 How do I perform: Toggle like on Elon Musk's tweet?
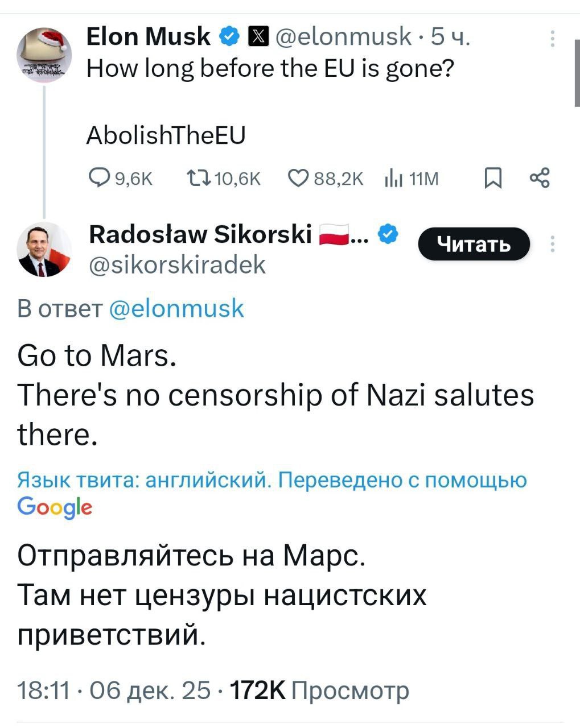[x=301, y=178]
